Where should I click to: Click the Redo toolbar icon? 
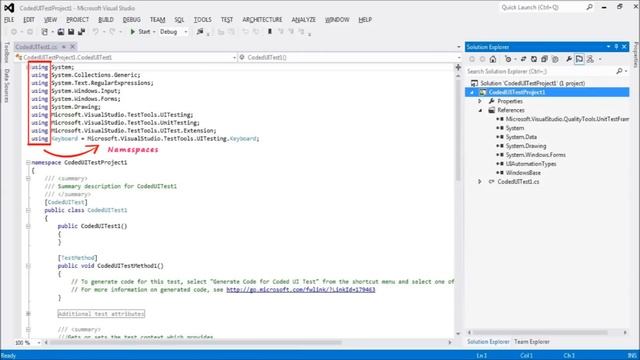[x=112, y=32]
